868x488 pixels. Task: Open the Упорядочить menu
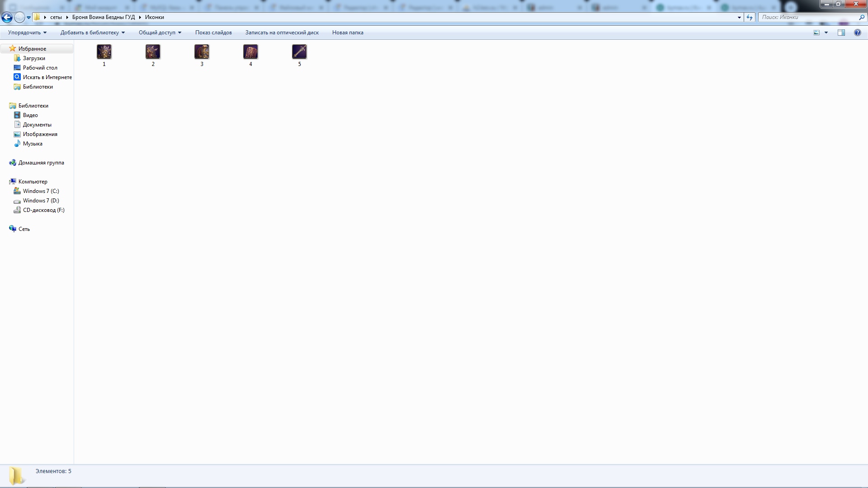pos(27,33)
